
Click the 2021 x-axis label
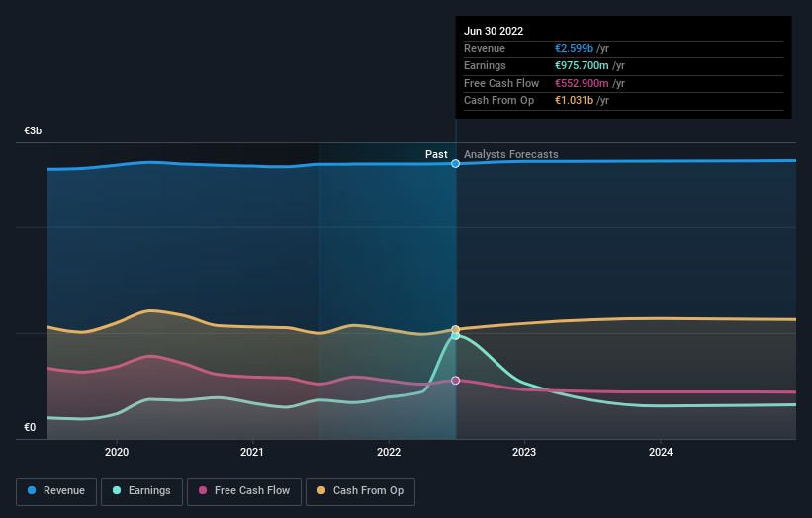click(x=251, y=452)
